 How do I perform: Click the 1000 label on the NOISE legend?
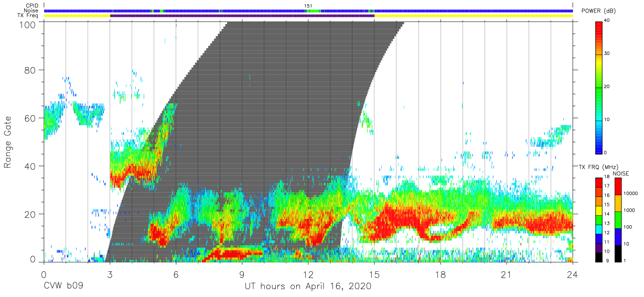629,210
